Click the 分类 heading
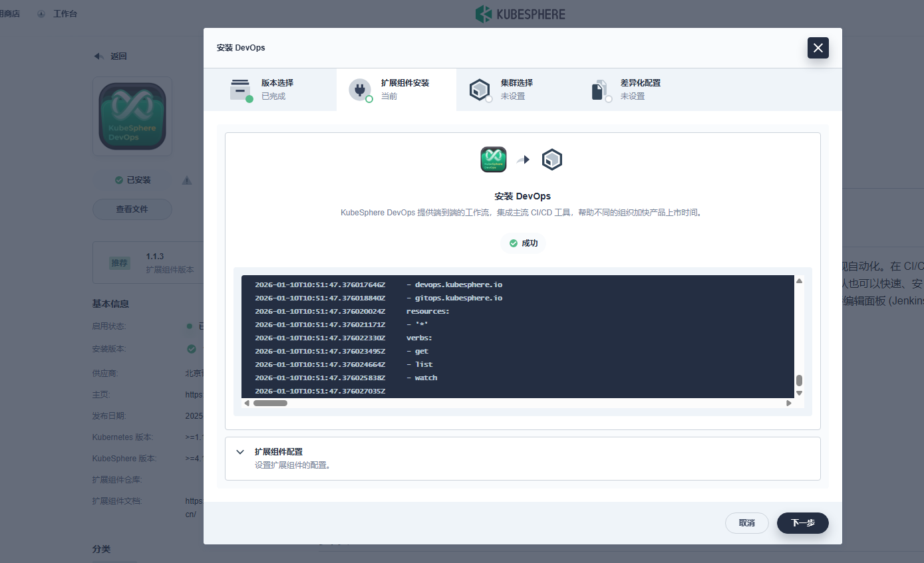 (x=101, y=550)
